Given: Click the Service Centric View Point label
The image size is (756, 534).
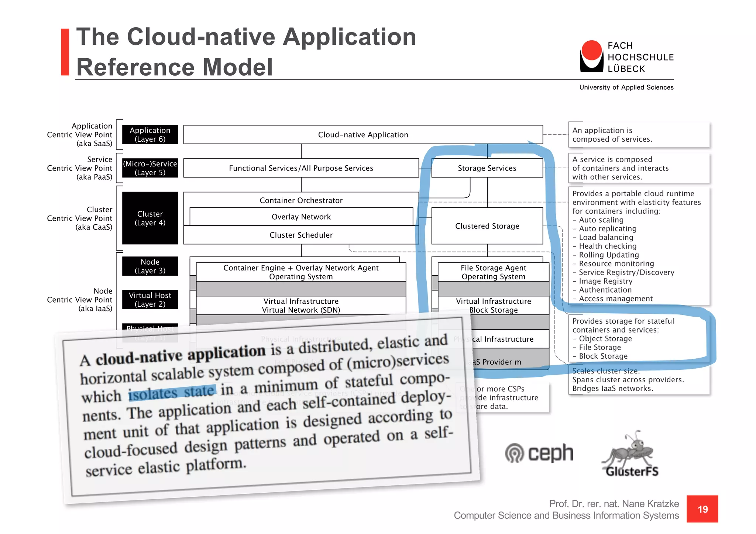Looking at the screenshot, I should (80, 168).
